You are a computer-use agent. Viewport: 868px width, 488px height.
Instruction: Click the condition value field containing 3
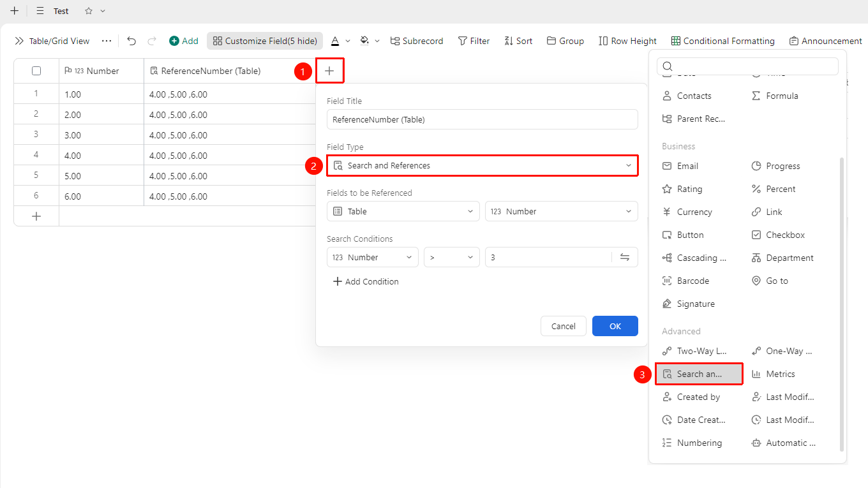(548, 257)
